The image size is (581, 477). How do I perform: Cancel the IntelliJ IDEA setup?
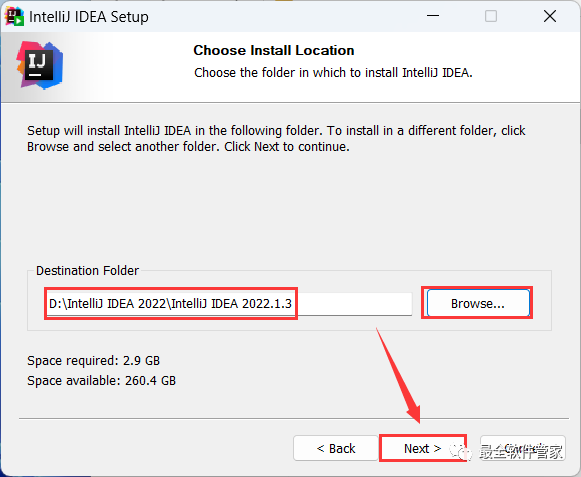[x=523, y=448]
